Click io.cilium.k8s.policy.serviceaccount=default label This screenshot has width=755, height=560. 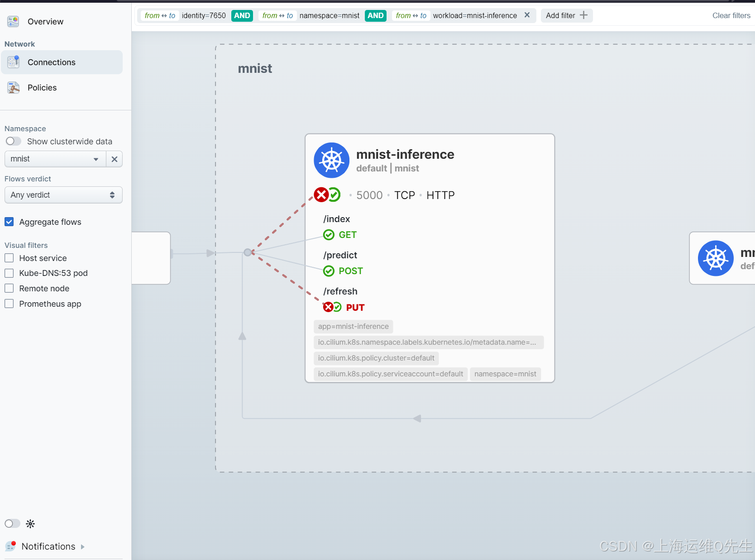point(390,374)
